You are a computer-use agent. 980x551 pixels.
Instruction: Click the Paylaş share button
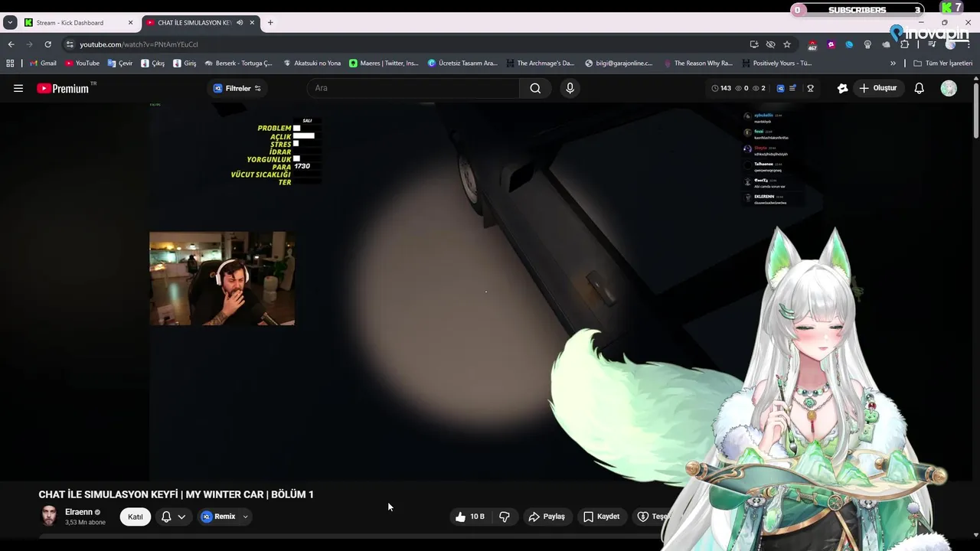(547, 517)
